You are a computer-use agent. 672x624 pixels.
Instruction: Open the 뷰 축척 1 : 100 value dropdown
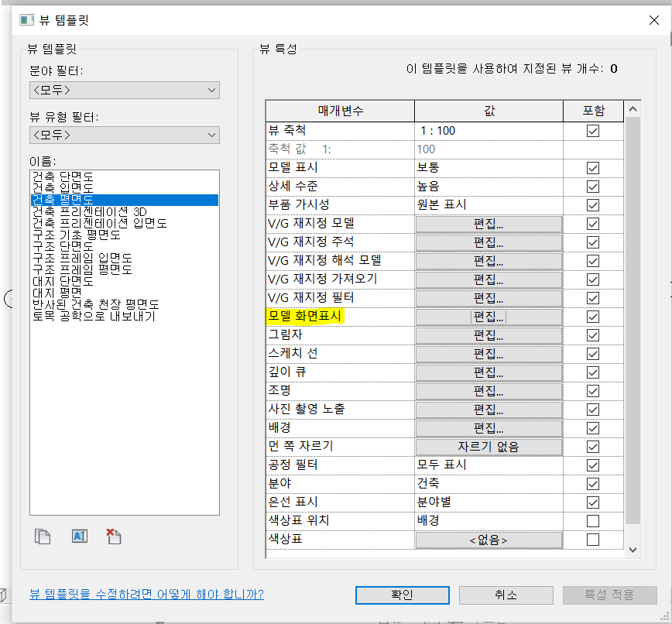click(489, 131)
